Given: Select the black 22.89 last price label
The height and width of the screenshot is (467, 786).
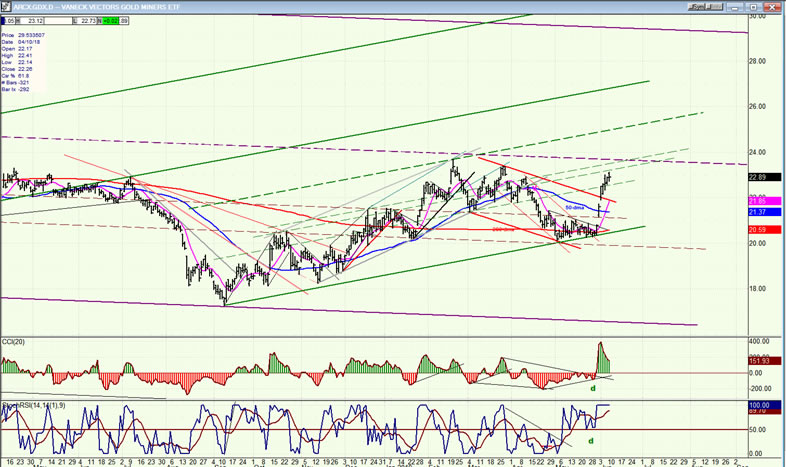Looking at the screenshot, I should click(x=757, y=177).
